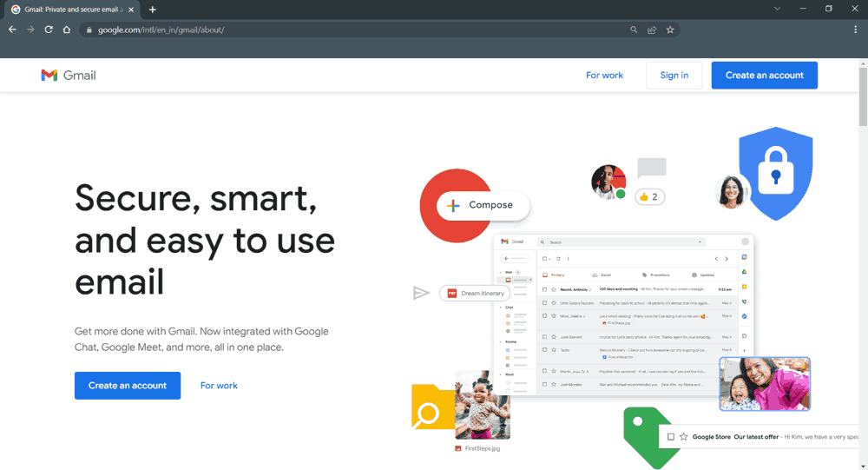Click the share page icon in address bar
Viewport: 868px width, 470px height.
click(x=652, y=30)
